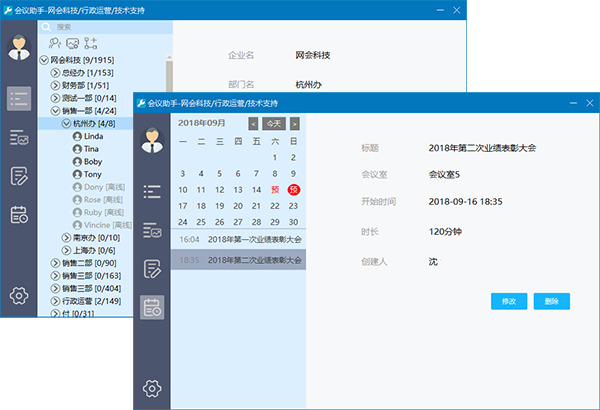Jump to today with the 今天 button
Image resolution: width=600 pixels, height=410 pixels.
274,123
